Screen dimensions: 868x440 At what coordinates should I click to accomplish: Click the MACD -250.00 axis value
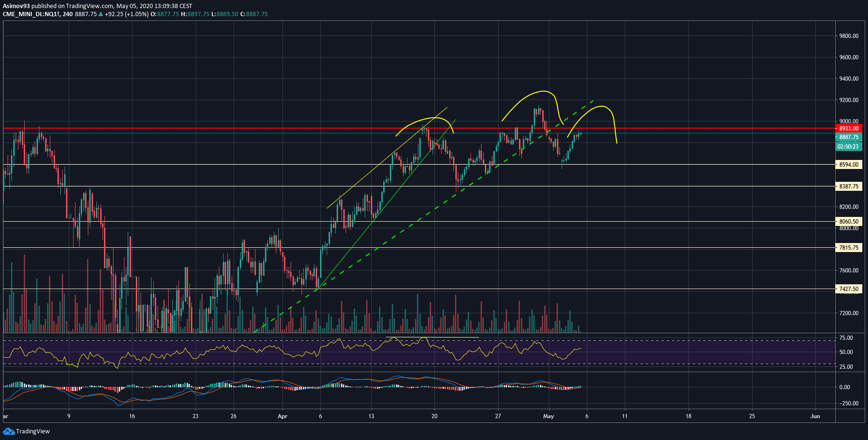[x=849, y=403]
